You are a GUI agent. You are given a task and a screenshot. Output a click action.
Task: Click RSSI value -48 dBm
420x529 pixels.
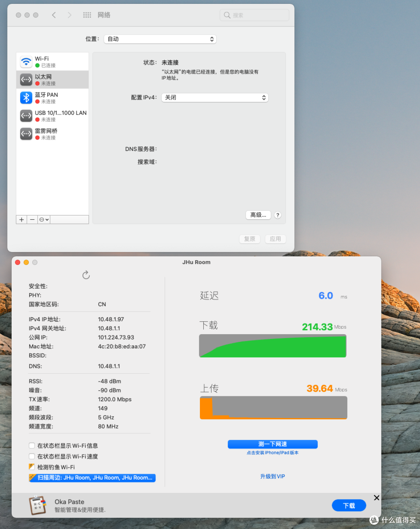click(x=109, y=381)
